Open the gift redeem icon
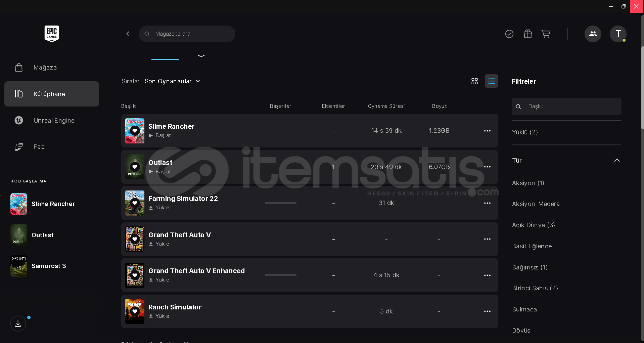Image resolution: width=644 pixels, height=343 pixels. (x=528, y=34)
